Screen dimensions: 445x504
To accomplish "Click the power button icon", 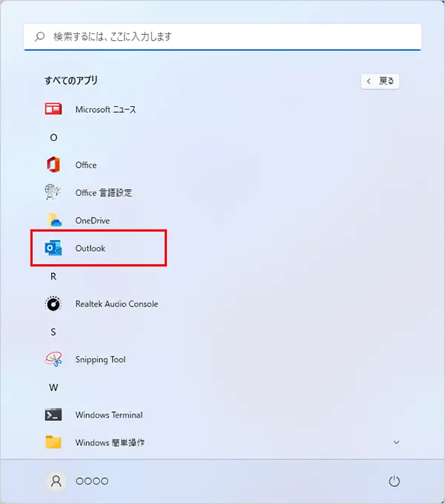I will click(x=395, y=481).
